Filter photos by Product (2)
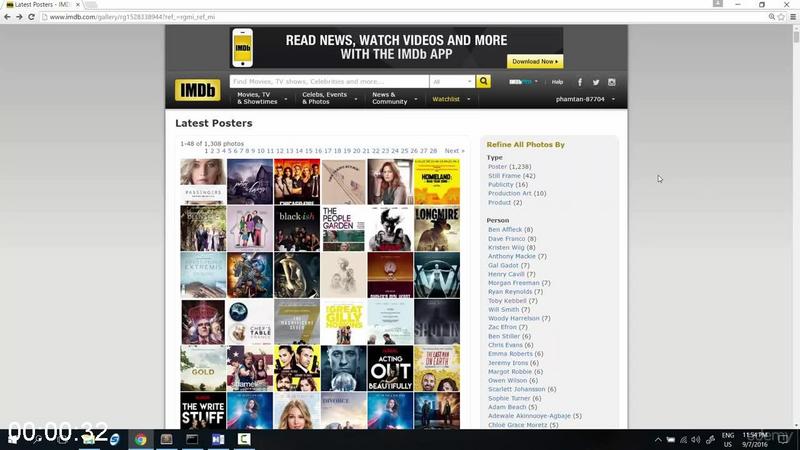Viewport: 800px width, 450px height. tap(505, 203)
